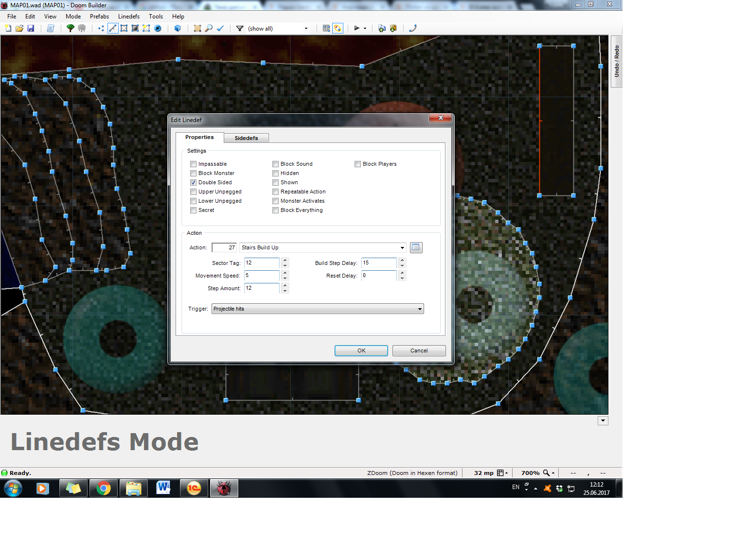Viewport: 747px width, 560px height.
Task: Open the Edit menu
Action: point(30,16)
